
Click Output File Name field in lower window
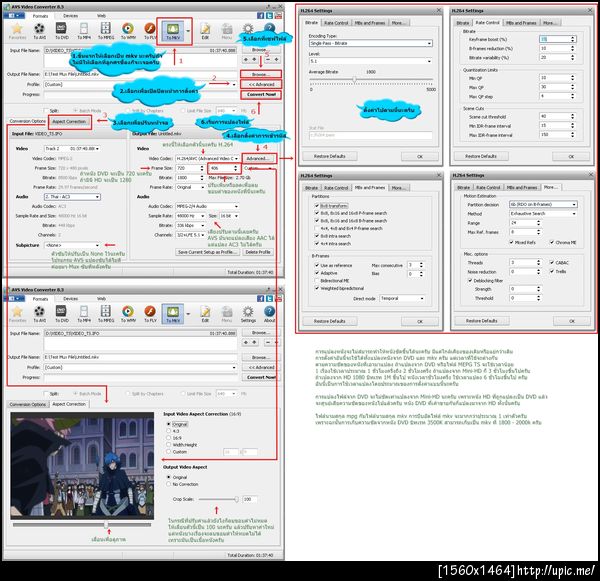point(140,357)
